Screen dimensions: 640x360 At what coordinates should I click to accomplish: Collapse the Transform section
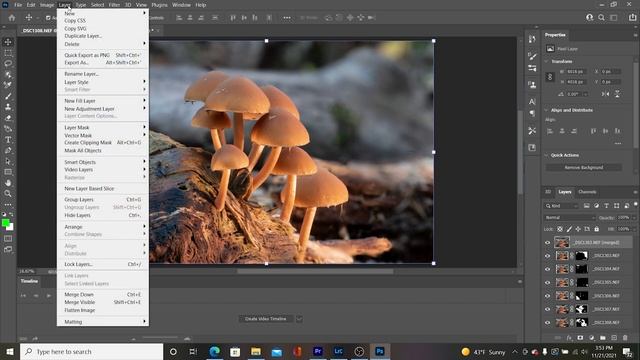click(x=547, y=61)
